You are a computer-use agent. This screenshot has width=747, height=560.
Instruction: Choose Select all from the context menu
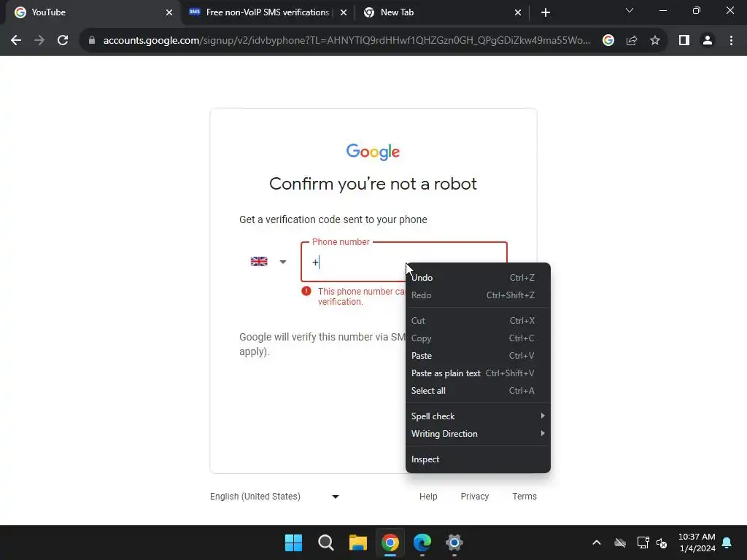click(478, 391)
